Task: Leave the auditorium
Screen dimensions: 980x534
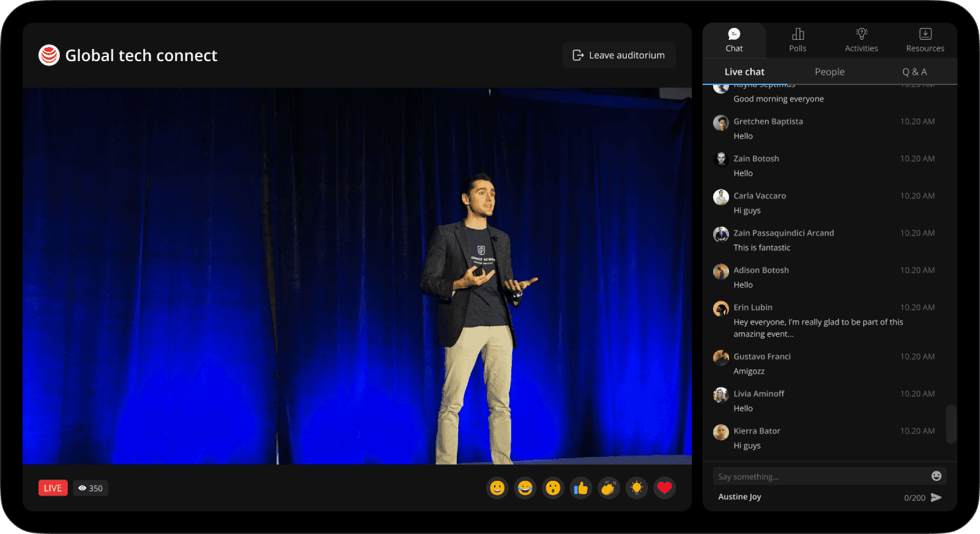Action: pyautogui.click(x=619, y=55)
